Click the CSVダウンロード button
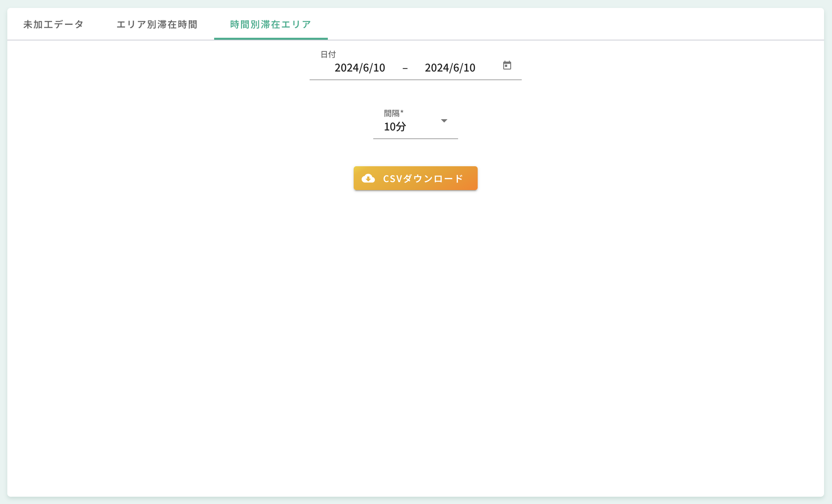The height and width of the screenshot is (504, 832). (415, 178)
